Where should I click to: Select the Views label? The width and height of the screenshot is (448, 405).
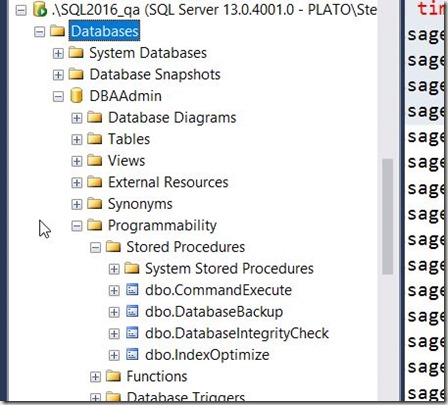pyautogui.click(x=126, y=161)
